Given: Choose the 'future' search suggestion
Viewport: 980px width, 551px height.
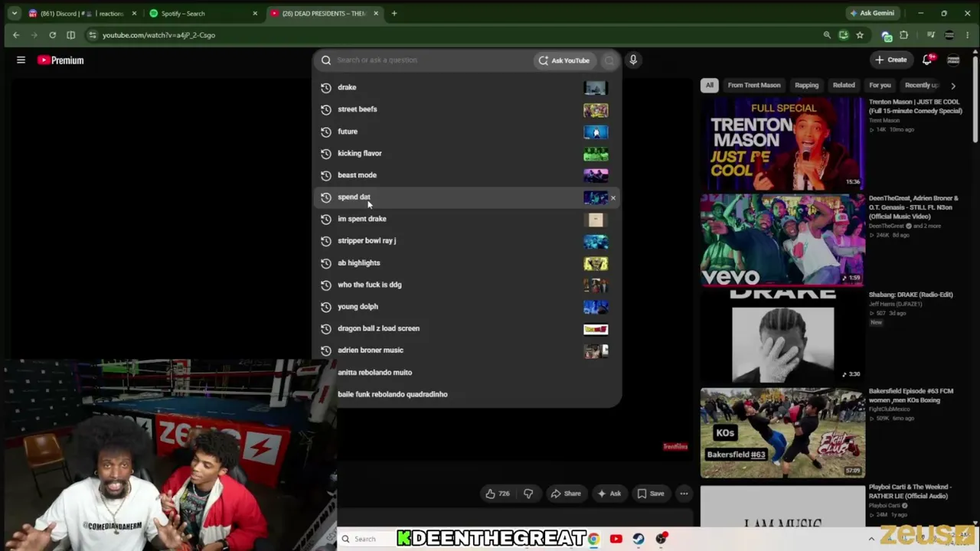Looking at the screenshot, I should [467, 132].
